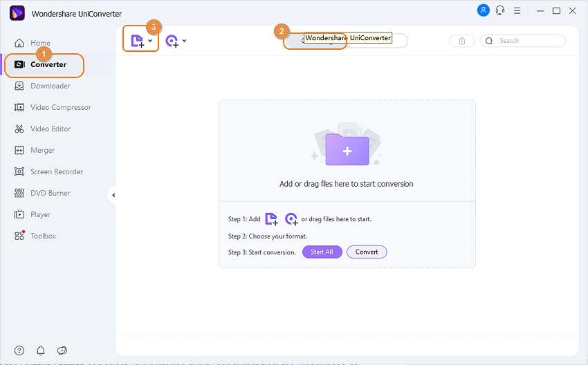
Task: Open the notifications bell icon
Action: [41, 350]
